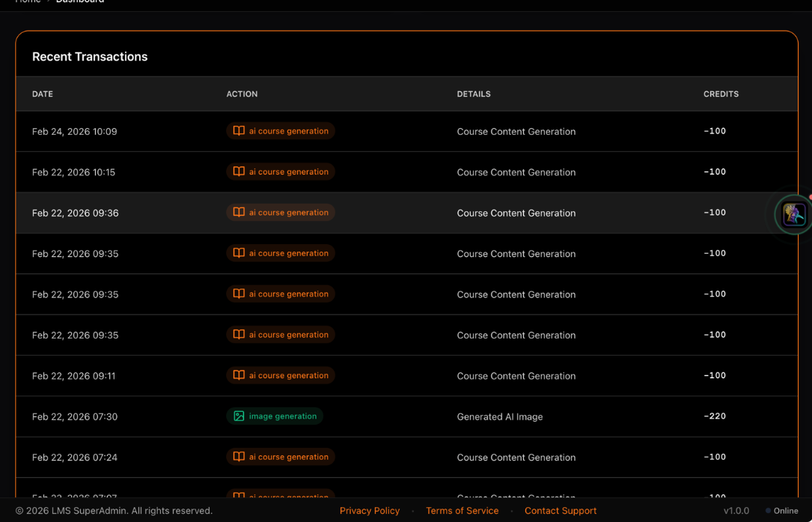The image size is (812, 522).
Task: Click the book icon on the 07:24 transaction badge
Action: [x=238, y=457]
